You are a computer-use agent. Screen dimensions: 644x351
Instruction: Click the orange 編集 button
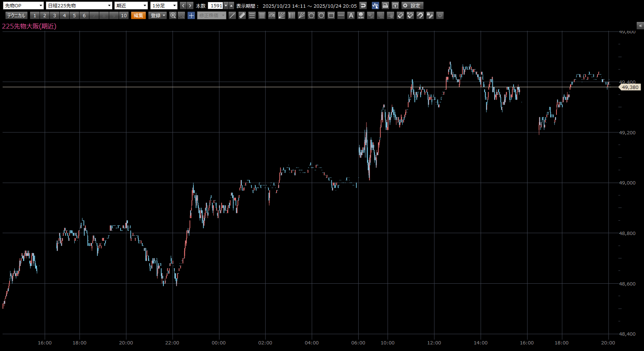(x=138, y=15)
